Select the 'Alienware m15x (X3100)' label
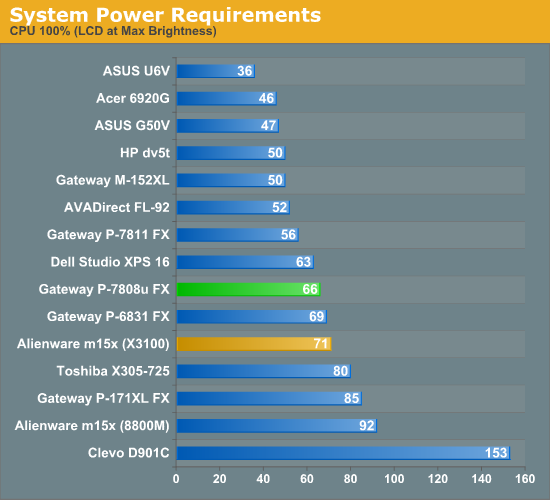Screen dimensions: 550x500 pyautogui.click(x=93, y=344)
